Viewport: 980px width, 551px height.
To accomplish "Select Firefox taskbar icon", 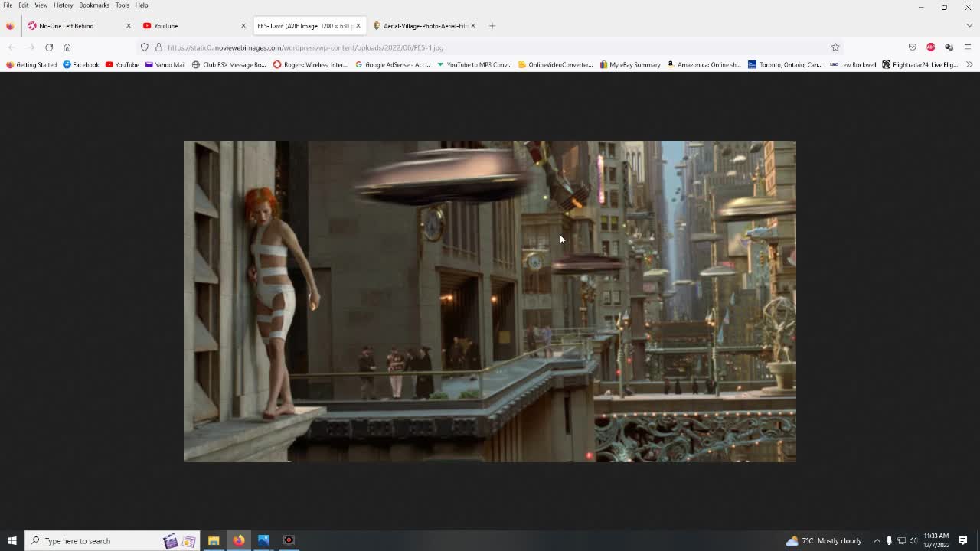I will coord(239,540).
